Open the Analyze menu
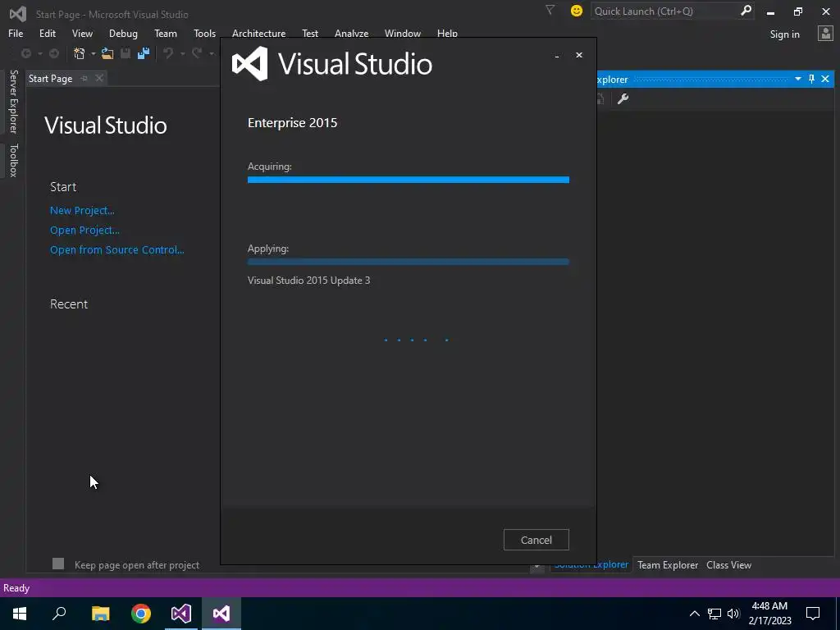840x630 pixels. click(351, 33)
